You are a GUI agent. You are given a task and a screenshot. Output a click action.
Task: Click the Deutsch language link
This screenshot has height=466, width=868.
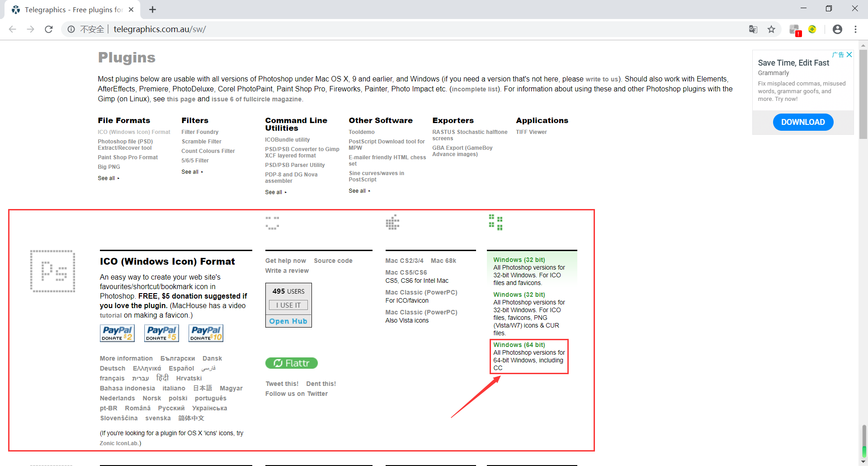[113, 369]
